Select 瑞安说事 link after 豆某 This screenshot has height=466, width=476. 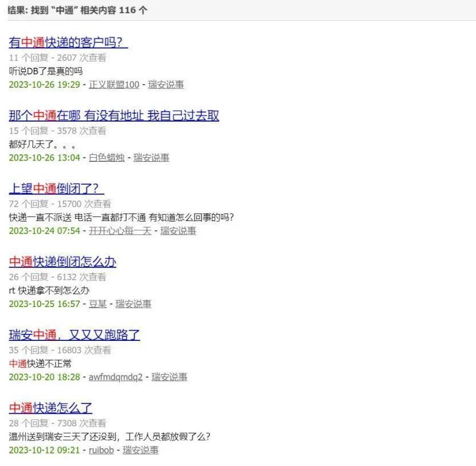coord(133,304)
